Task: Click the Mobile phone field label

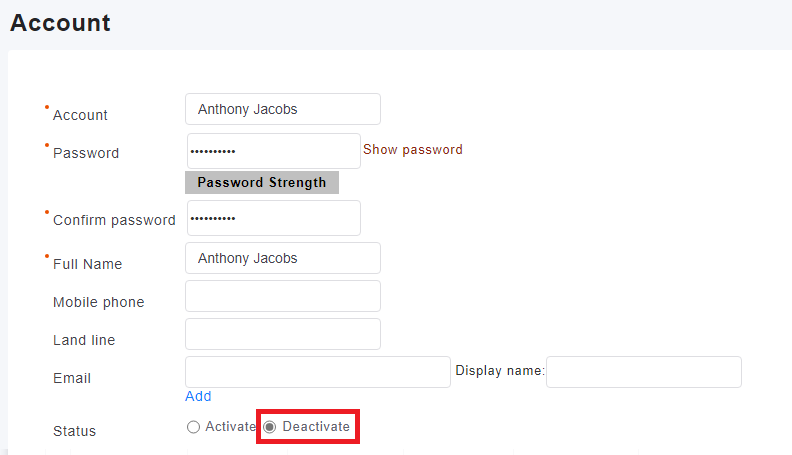Action: (x=98, y=302)
